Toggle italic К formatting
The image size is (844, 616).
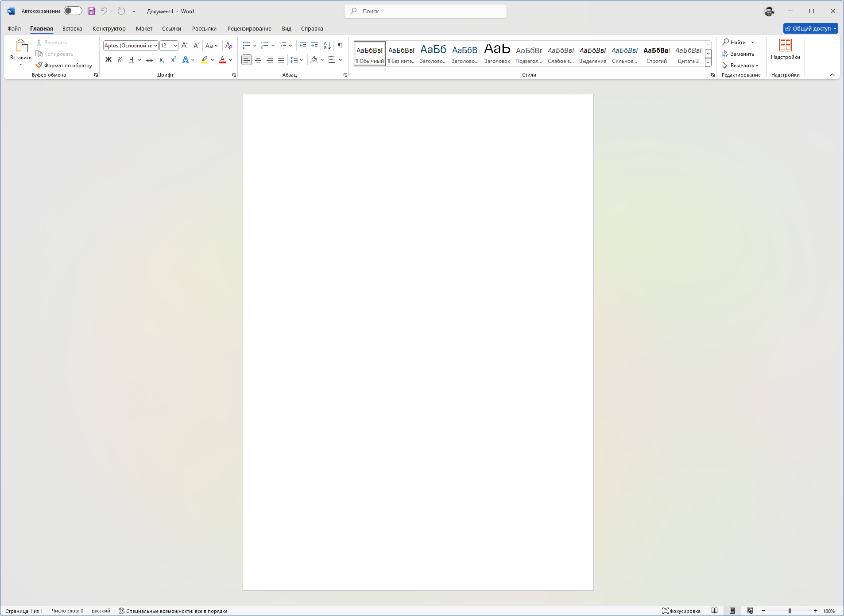(120, 60)
